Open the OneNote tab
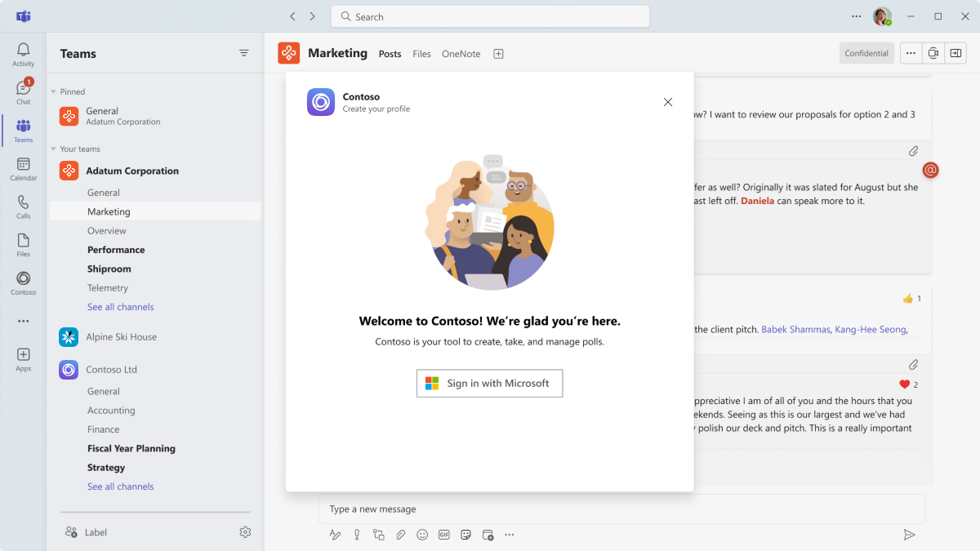The height and width of the screenshot is (551, 980). click(x=461, y=54)
